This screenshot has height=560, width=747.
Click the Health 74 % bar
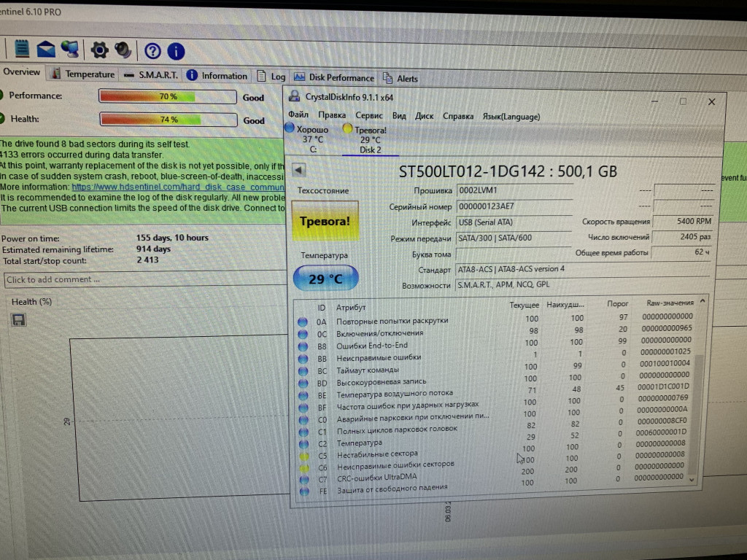click(169, 120)
